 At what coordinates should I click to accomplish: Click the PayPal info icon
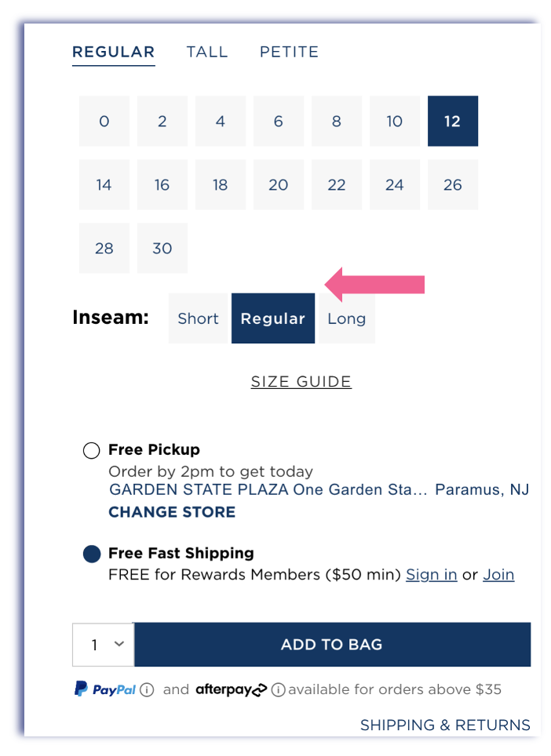147,690
